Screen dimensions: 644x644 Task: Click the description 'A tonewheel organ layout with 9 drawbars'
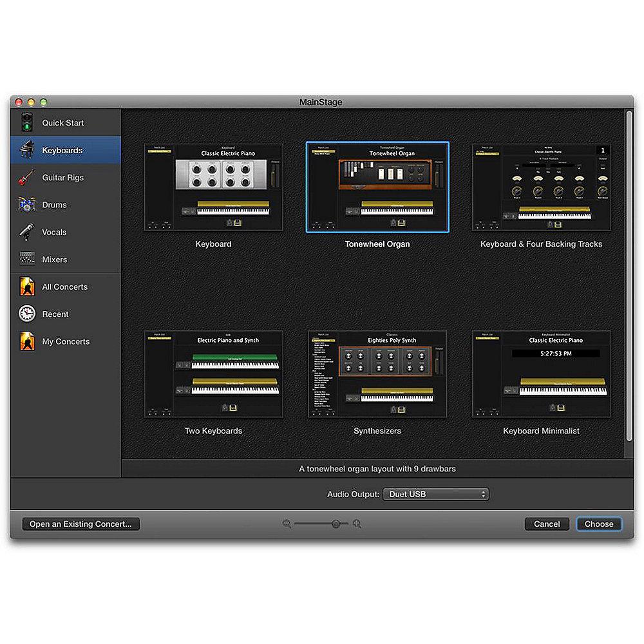(377, 469)
